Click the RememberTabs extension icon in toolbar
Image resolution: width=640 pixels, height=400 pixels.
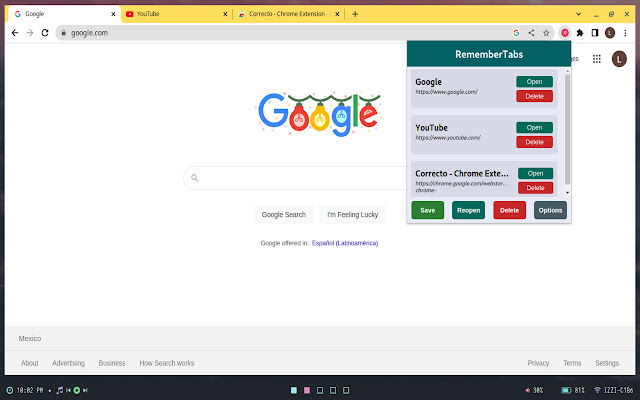(565, 33)
